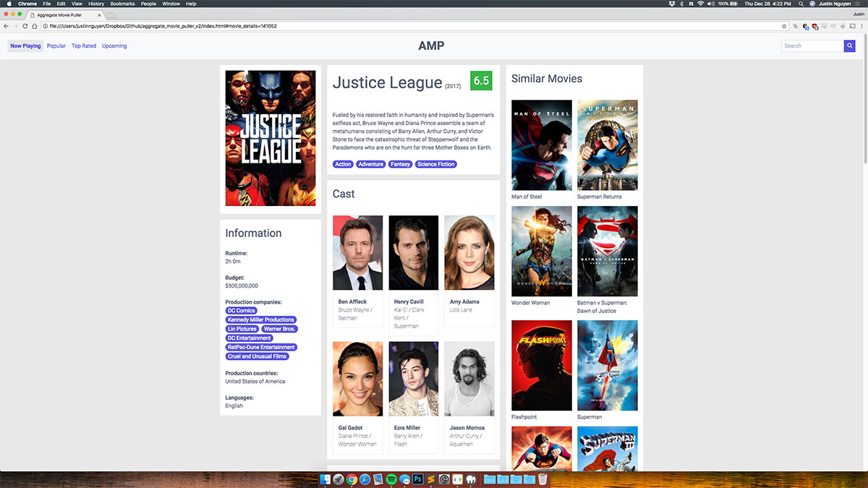This screenshot has height=488, width=868.
Task: Select the Now Playing navigation link
Action: (x=25, y=46)
